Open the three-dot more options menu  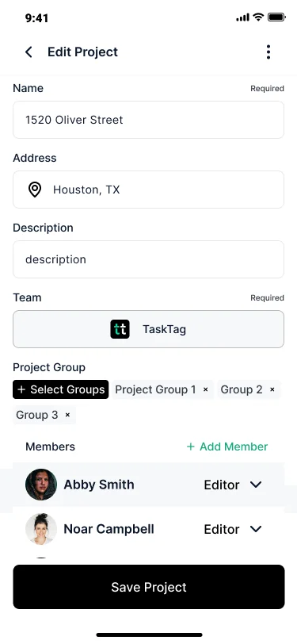(268, 52)
